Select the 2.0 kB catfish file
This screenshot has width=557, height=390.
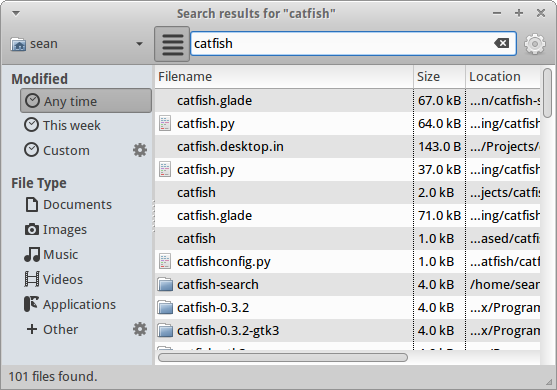click(347, 193)
